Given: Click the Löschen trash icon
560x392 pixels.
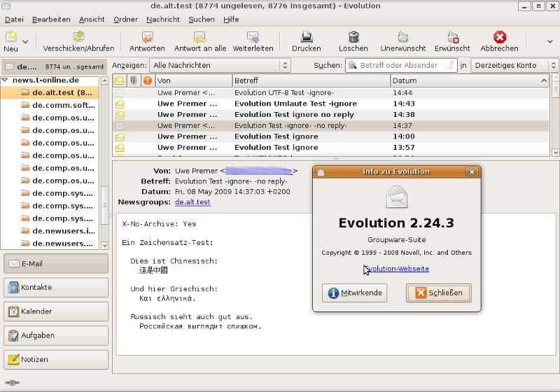Looking at the screenshot, I should pos(353,37).
